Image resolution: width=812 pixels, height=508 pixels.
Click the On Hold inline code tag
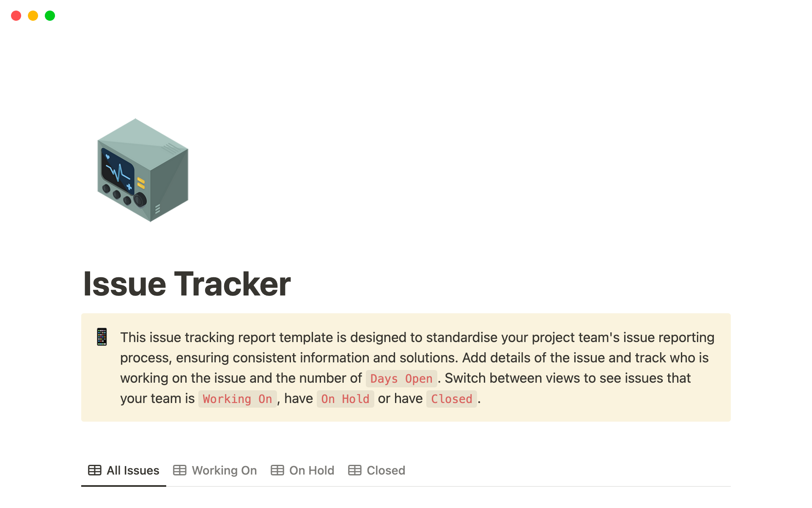(346, 399)
